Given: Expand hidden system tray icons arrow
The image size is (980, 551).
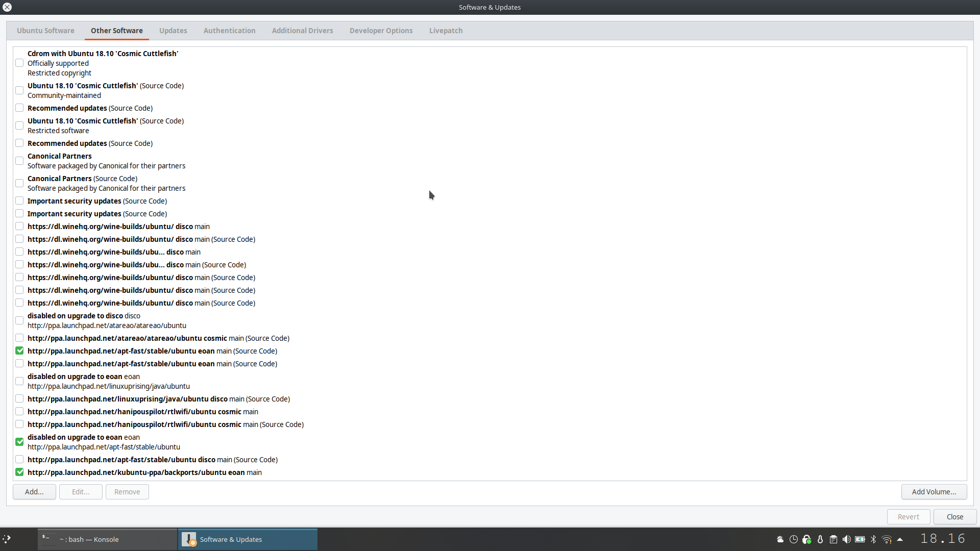Looking at the screenshot, I should point(900,539).
